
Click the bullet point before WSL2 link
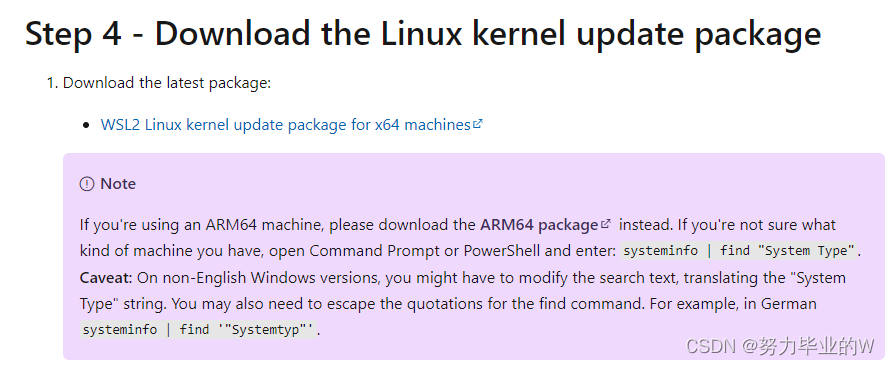click(86, 125)
